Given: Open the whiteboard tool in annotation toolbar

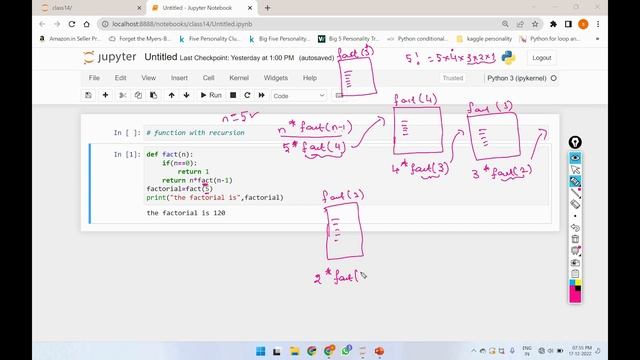Looking at the screenshot, I should pyautogui.click(x=575, y=250).
